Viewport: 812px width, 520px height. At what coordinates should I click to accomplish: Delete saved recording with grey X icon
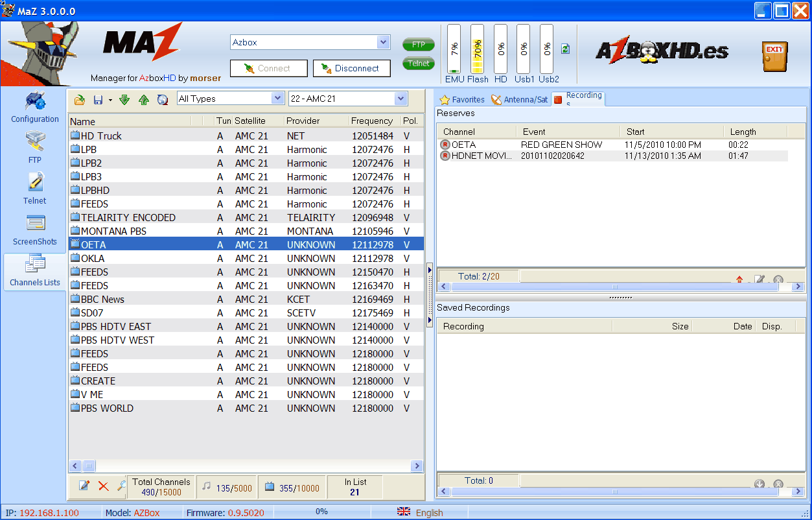tap(778, 484)
